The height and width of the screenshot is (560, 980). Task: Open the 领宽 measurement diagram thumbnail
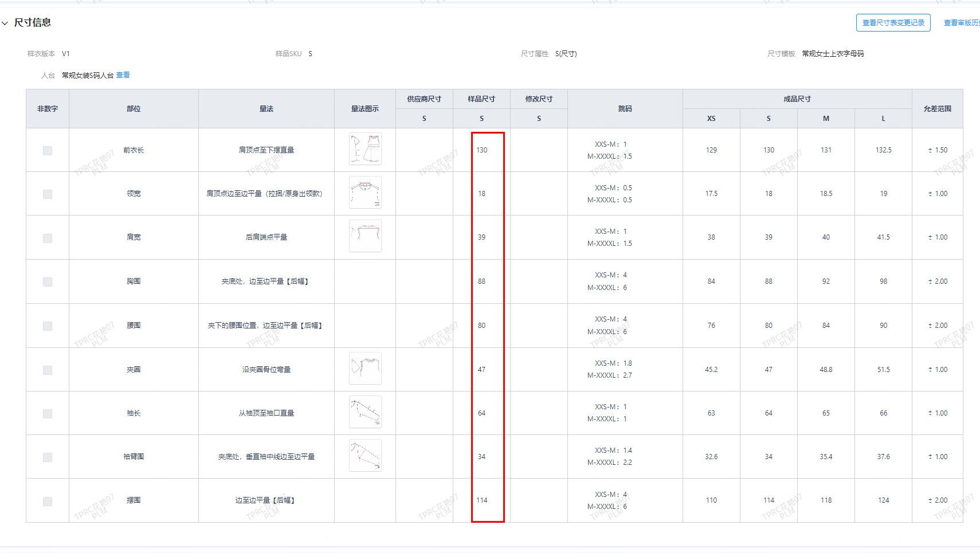click(365, 193)
